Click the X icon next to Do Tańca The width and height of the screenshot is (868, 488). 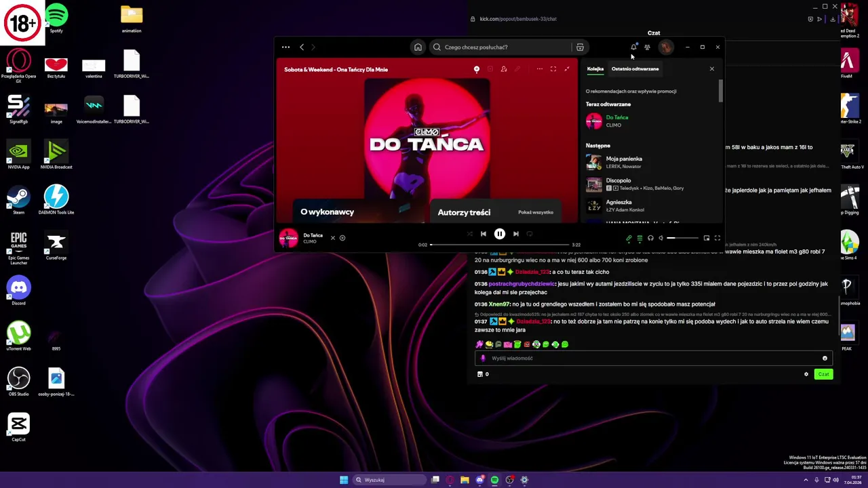tap(332, 238)
